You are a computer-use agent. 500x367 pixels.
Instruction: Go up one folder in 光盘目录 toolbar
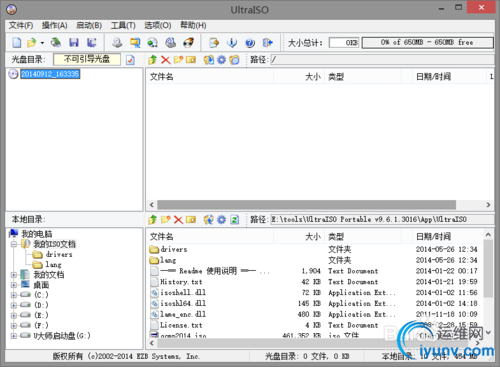(x=153, y=60)
